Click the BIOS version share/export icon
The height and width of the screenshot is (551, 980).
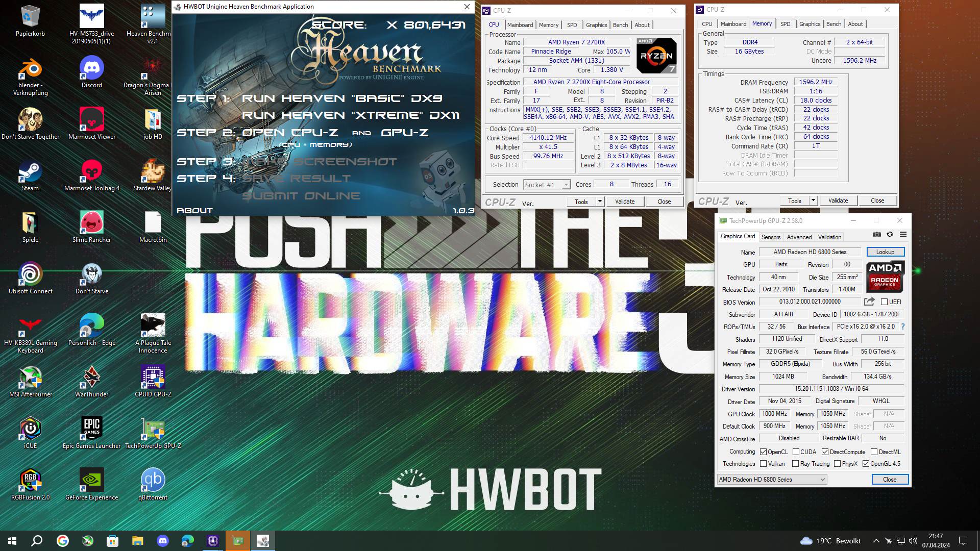(869, 302)
